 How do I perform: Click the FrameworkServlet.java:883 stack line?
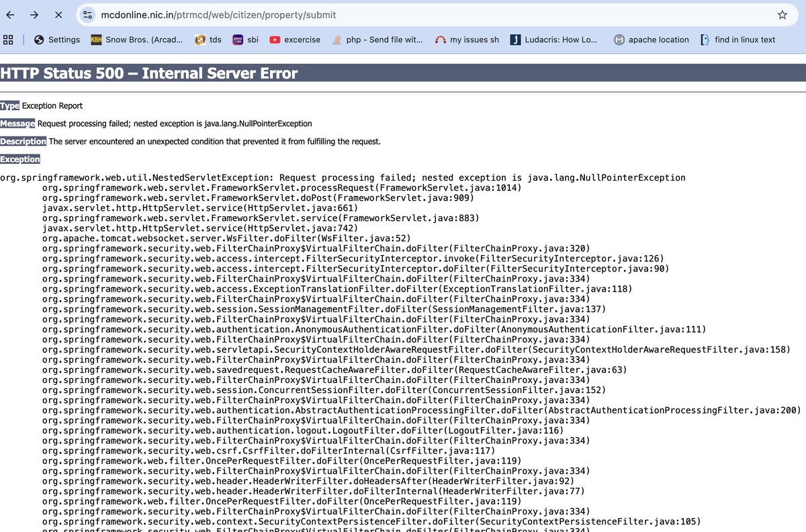click(261, 218)
